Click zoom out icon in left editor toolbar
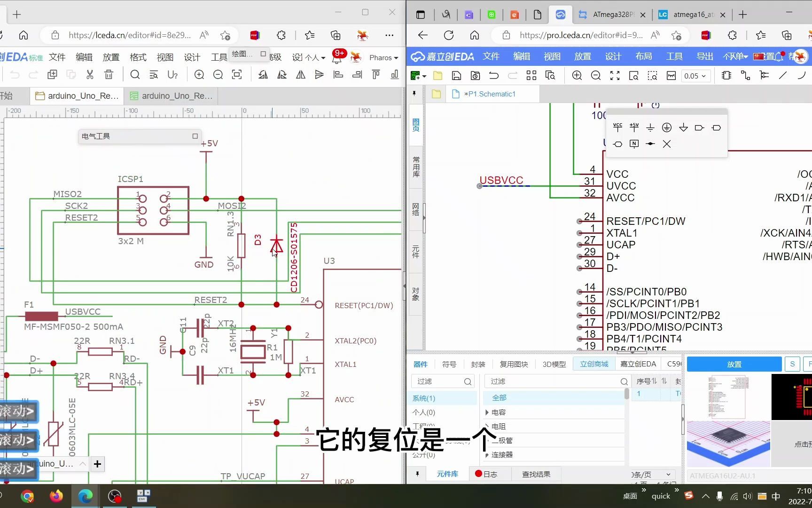The width and height of the screenshot is (812, 508). click(x=218, y=74)
